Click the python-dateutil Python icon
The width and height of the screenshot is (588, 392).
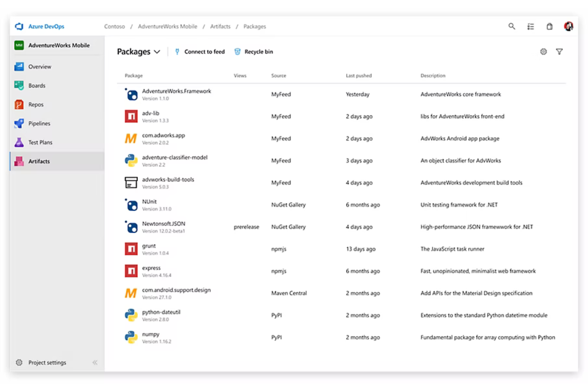point(131,315)
